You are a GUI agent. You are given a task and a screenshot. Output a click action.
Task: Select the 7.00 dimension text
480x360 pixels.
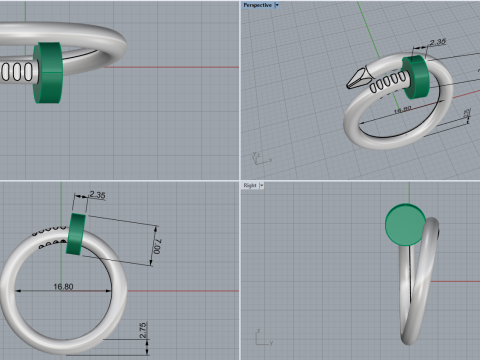[157, 246]
